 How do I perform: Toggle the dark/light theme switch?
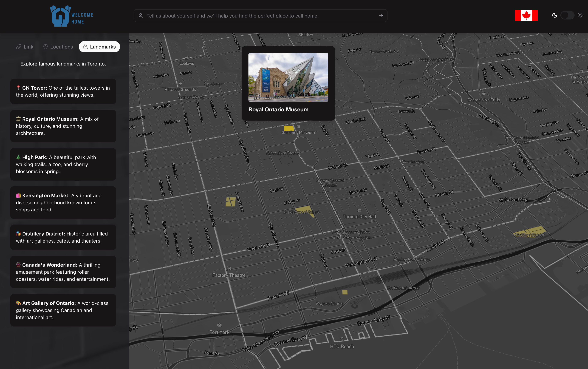pyautogui.click(x=567, y=15)
